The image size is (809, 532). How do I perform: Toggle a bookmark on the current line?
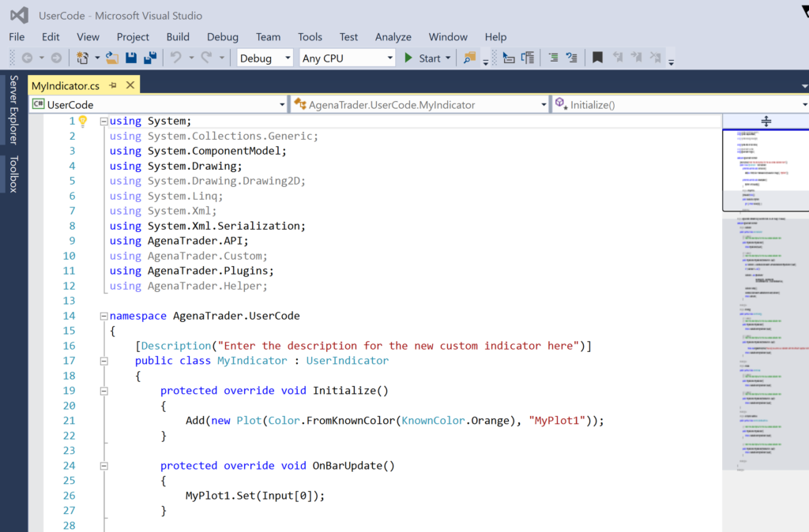click(597, 57)
